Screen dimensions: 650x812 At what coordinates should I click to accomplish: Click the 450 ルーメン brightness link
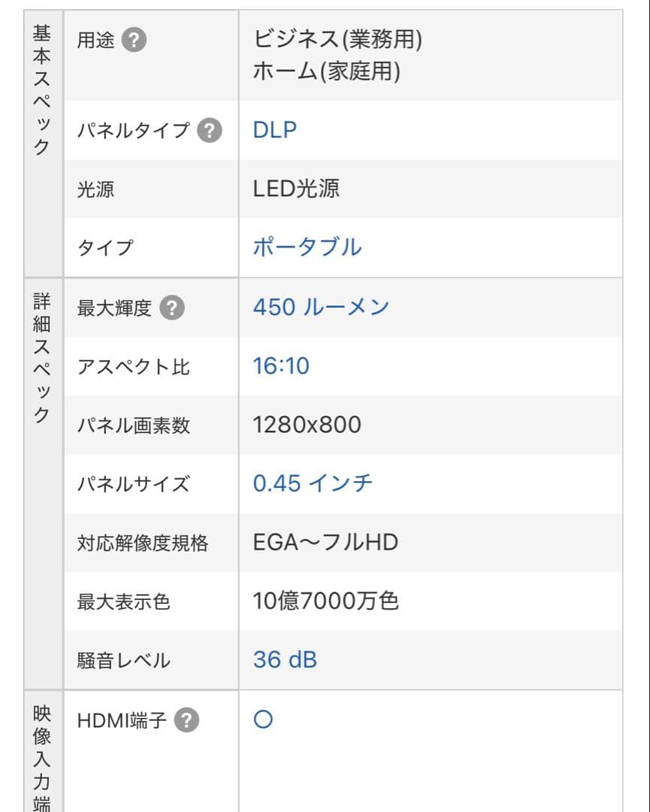(x=320, y=306)
